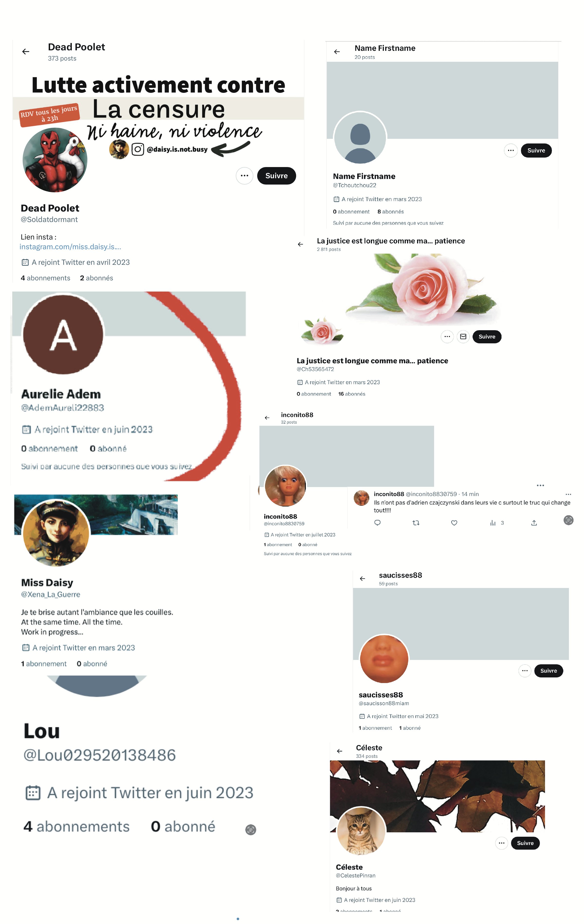Open more options on Dead Poolet profile
This screenshot has width=584, height=924.
[244, 176]
